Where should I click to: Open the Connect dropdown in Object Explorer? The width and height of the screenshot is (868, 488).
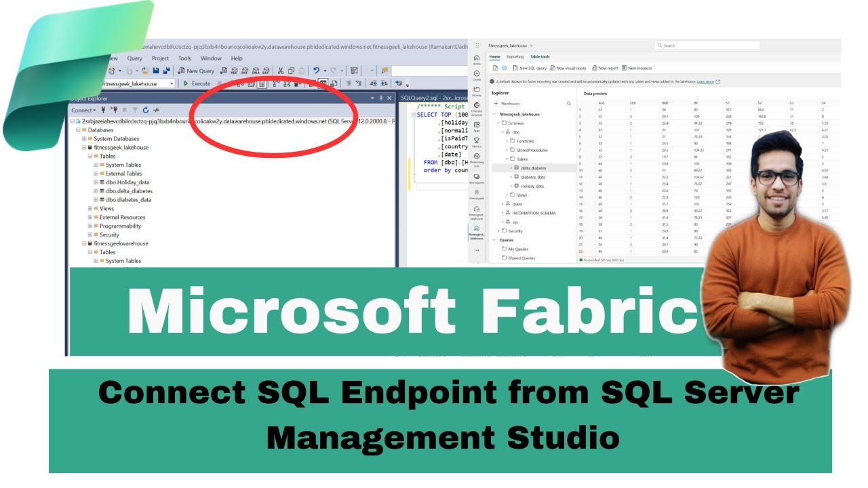[84, 110]
